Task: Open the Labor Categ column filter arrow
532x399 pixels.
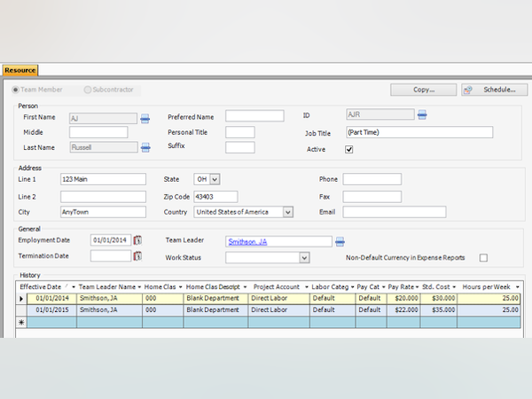Action: click(353, 287)
